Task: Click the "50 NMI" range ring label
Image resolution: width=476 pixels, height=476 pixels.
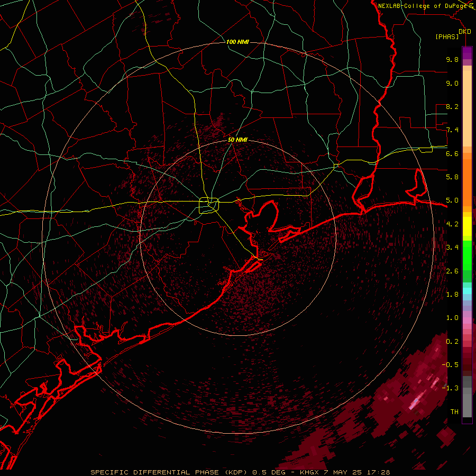Action: 237,140
